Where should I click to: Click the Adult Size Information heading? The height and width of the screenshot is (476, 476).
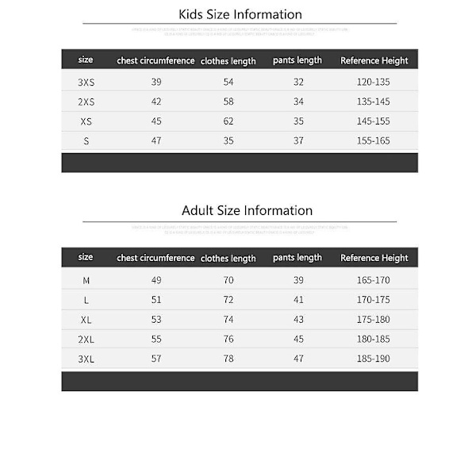pos(247,210)
